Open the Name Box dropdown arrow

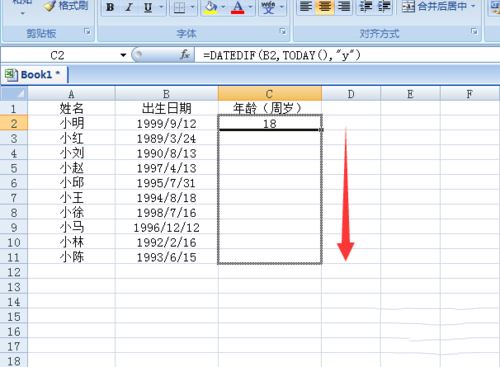click(123, 55)
